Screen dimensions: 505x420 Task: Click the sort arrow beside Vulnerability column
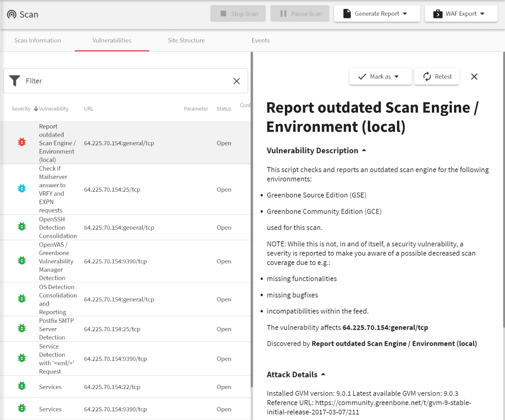click(x=36, y=108)
